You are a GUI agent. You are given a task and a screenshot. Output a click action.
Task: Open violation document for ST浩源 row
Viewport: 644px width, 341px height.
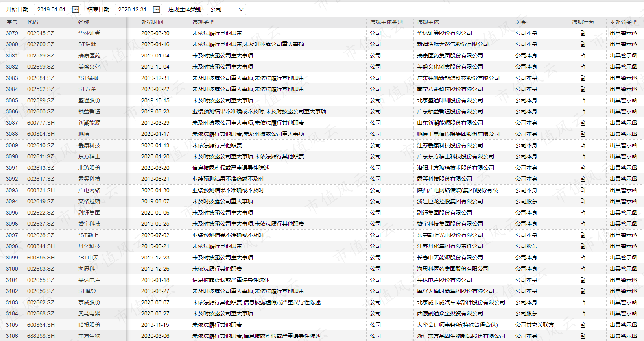pyautogui.click(x=583, y=44)
